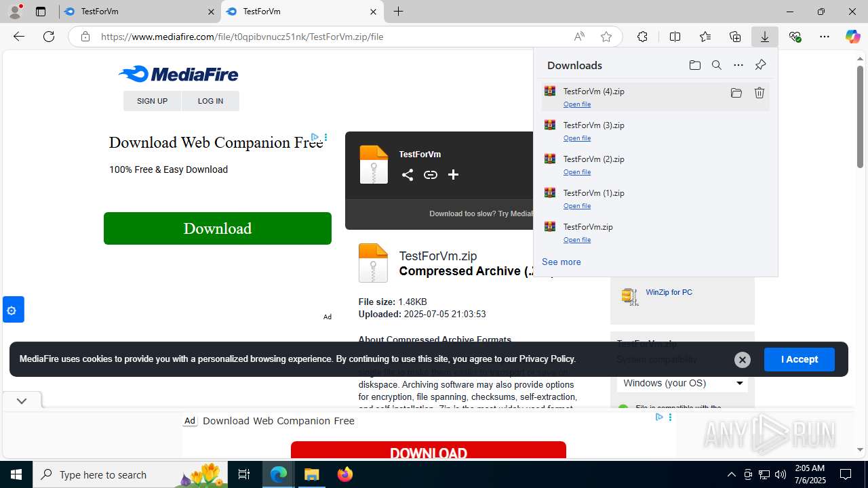The width and height of the screenshot is (868, 488).
Task: Collapse bottom ad with chevron
Action: point(22,401)
